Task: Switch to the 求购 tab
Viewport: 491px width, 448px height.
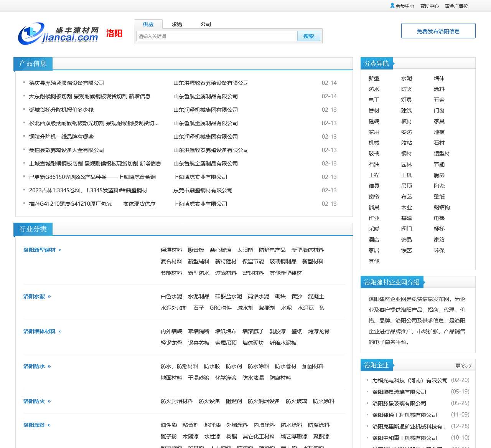Action: 176,24
